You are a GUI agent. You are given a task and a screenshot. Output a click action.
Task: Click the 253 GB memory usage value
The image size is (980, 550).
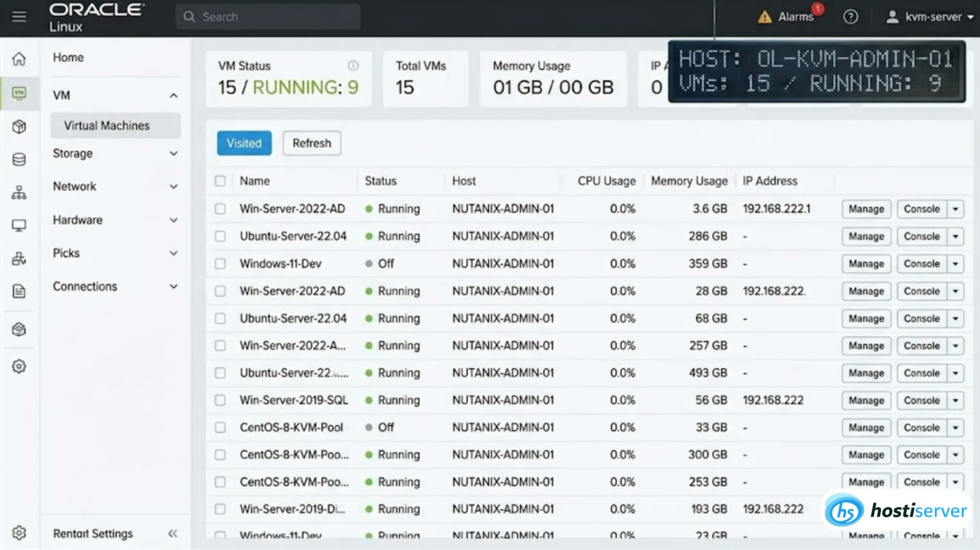[708, 482]
